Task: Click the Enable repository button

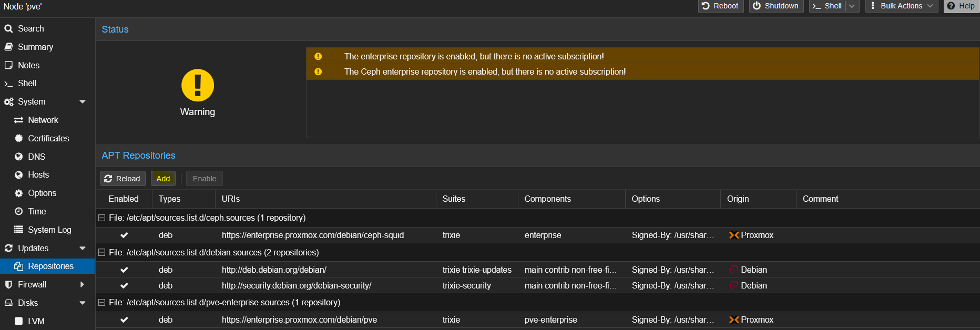Action: pyautogui.click(x=205, y=179)
